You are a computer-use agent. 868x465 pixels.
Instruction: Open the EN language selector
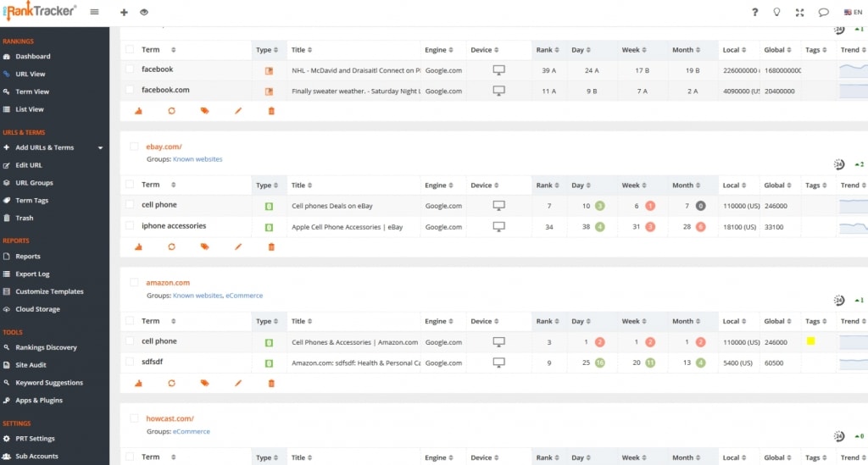853,12
